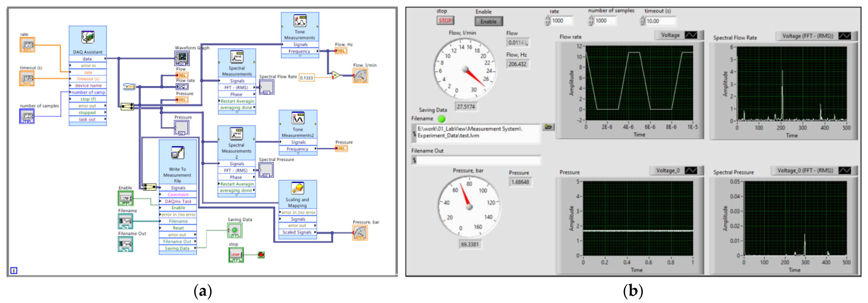Click the Waveform Graph terminal icon
The image size is (868, 303).
[x=182, y=58]
